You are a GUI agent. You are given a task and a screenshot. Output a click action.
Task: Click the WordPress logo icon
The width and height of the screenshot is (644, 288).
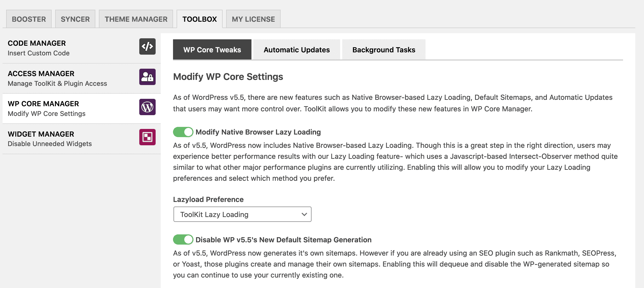147,107
